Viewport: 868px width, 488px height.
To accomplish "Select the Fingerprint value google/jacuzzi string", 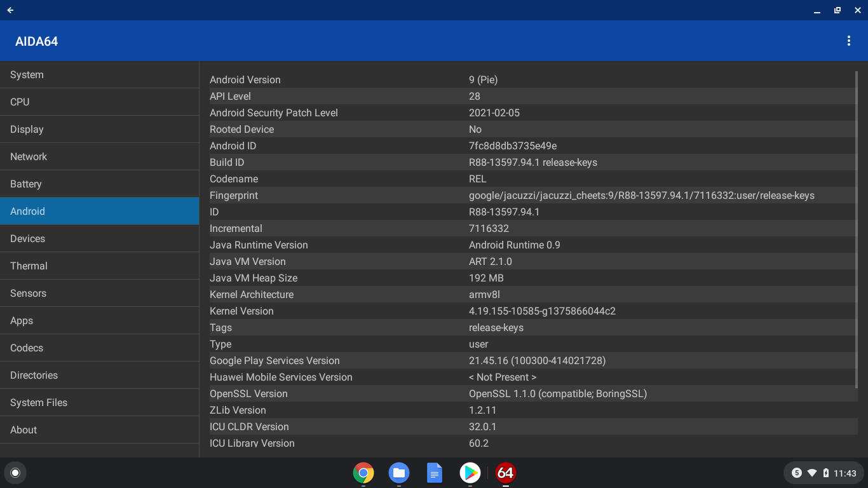I will pyautogui.click(x=642, y=195).
